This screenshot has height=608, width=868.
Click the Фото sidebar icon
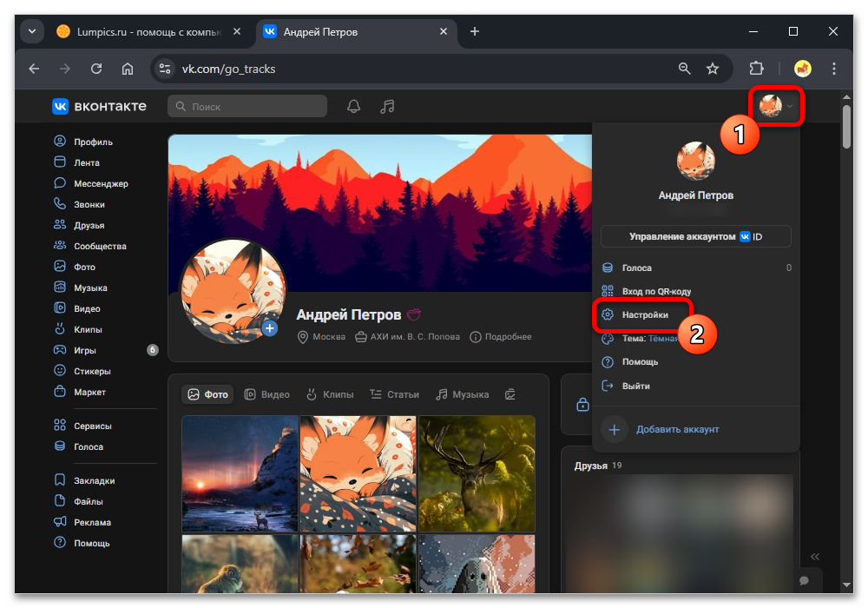coord(60,267)
